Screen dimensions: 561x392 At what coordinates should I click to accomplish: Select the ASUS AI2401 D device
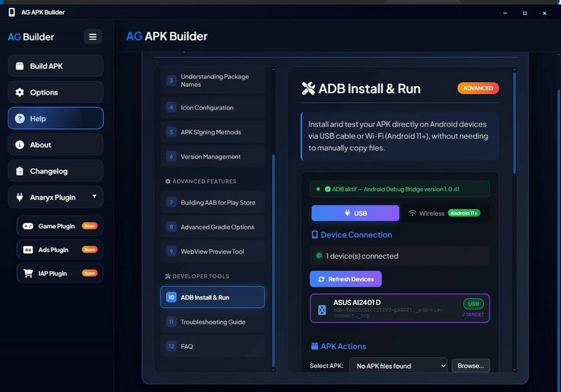400,309
